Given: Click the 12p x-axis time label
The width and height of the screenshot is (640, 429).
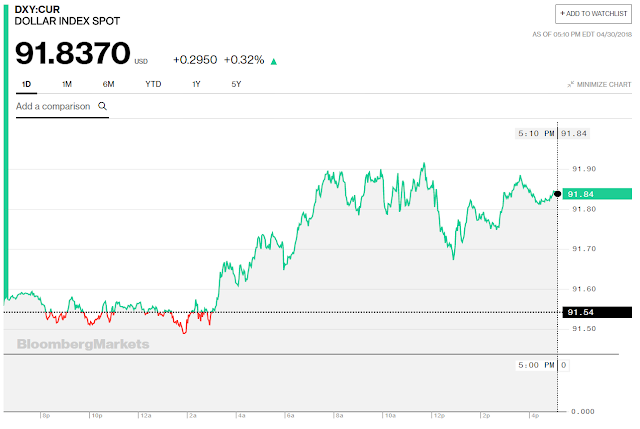Looking at the screenshot, I should (x=439, y=416).
